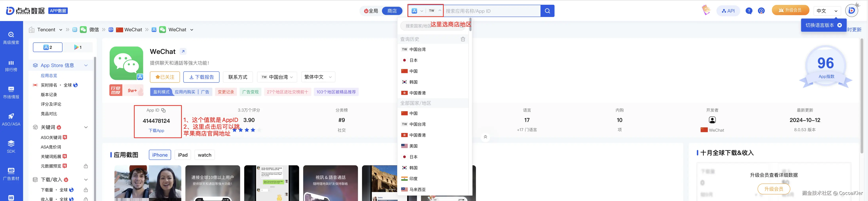This screenshot has width=868, height=201.
Task: Click the API button
Action: pos(728,11)
